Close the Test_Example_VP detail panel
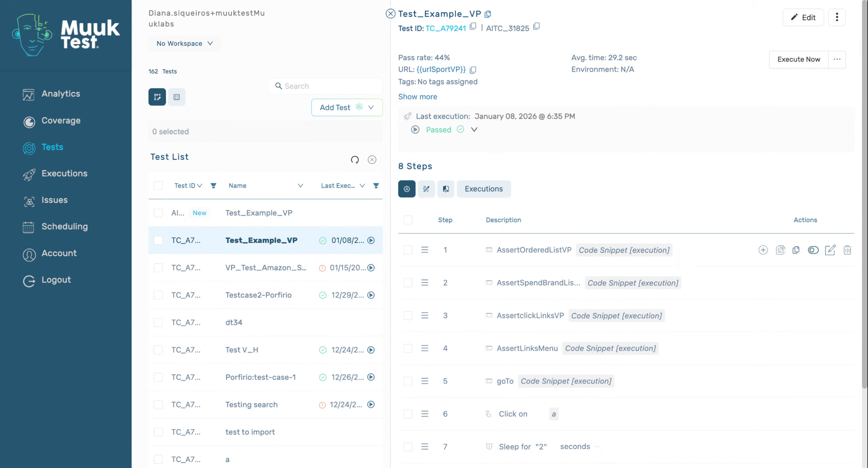Image resolution: width=868 pixels, height=468 pixels. (391, 14)
